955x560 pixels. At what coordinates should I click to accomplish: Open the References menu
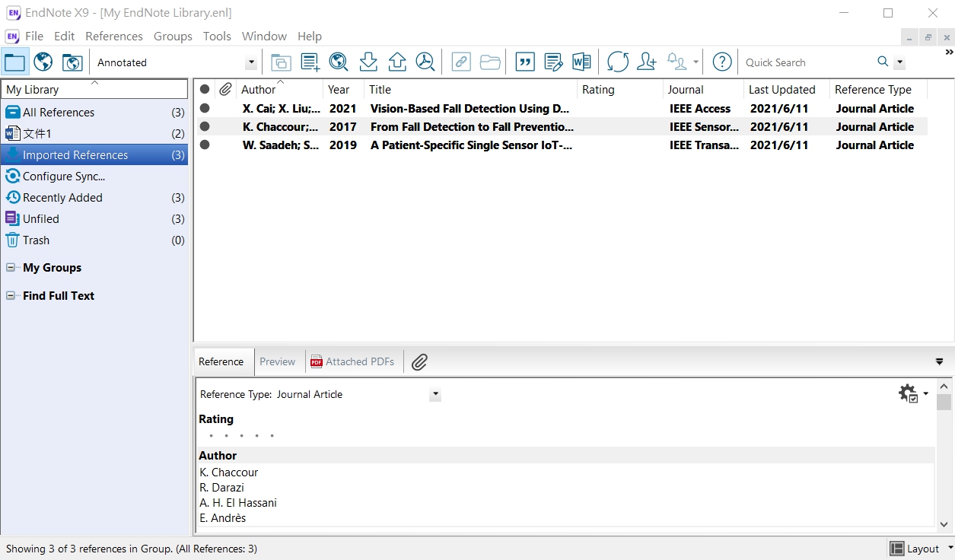[x=114, y=36]
